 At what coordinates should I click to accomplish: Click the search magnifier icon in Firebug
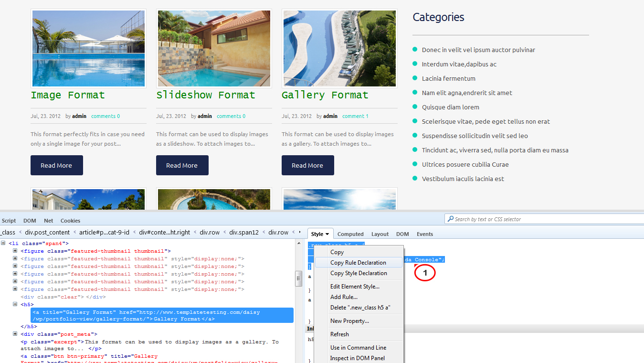click(x=450, y=219)
